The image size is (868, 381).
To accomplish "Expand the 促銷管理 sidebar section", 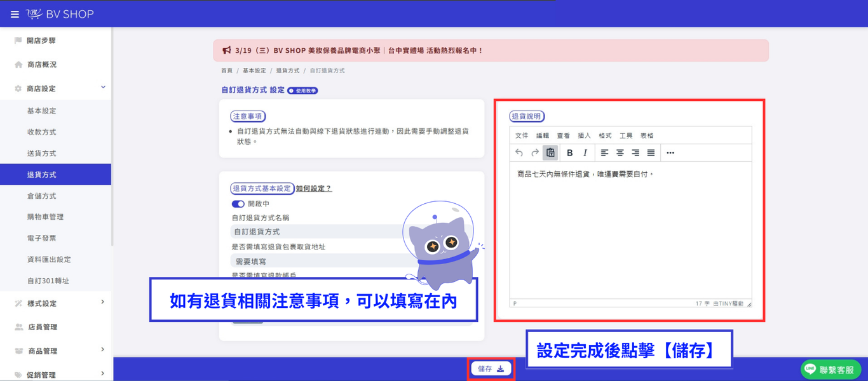I will pyautogui.click(x=103, y=374).
